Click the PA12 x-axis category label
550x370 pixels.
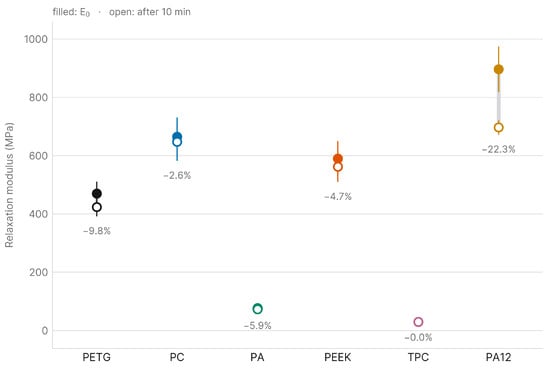(x=498, y=357)
